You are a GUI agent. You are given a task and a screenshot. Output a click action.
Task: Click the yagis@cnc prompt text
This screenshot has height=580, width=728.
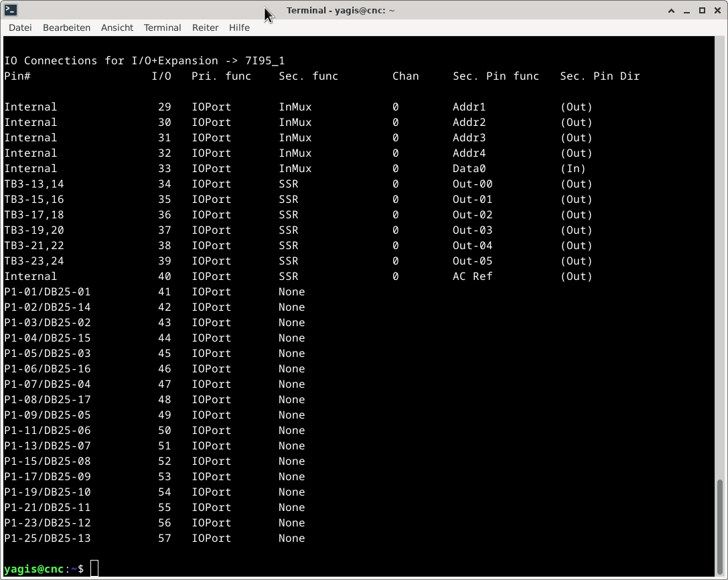[34, 569]
